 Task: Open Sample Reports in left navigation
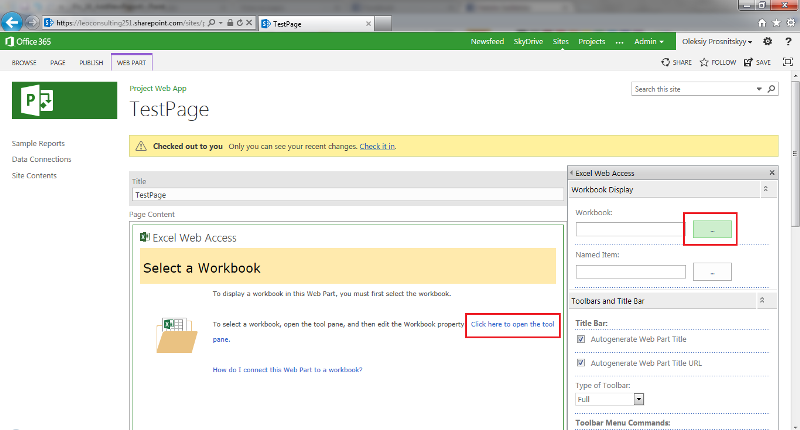[x=38, y=143]
